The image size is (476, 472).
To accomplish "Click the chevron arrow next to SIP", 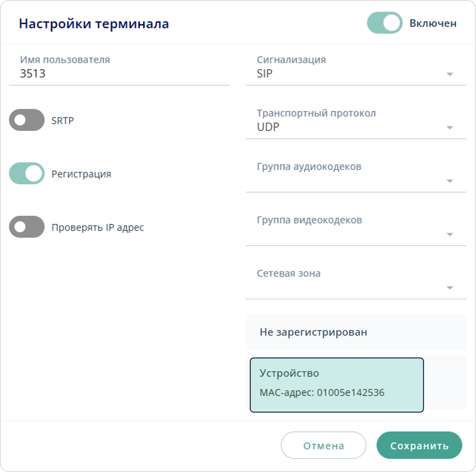I will click(450, 74).
